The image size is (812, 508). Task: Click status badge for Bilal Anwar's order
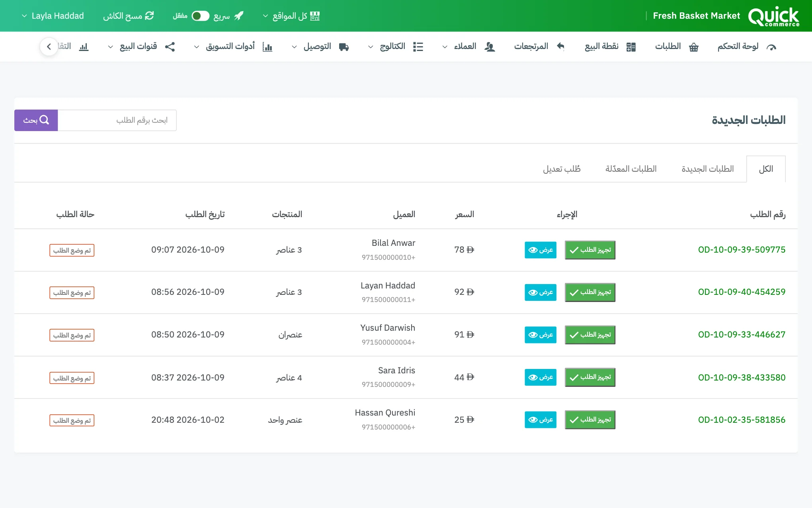pyautogui.click(x=72, y=250)
